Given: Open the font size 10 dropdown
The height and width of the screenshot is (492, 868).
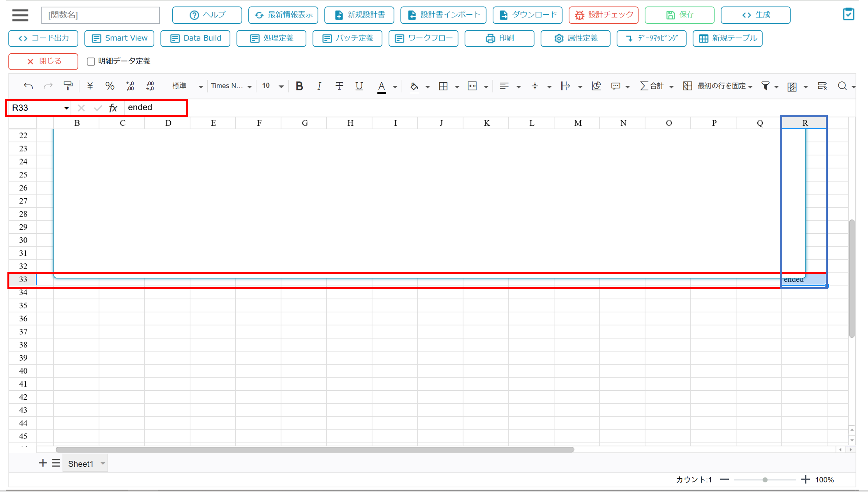Looking at the screenshot, I should click(281, 86).
